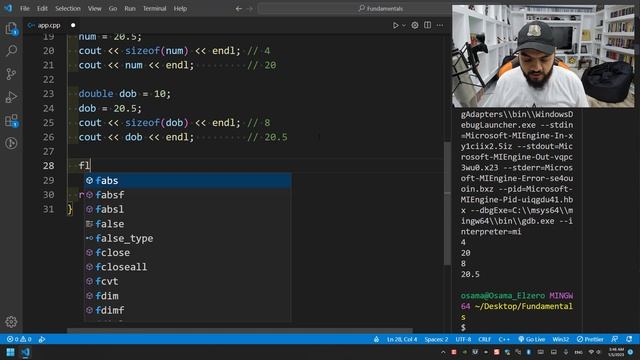640x360 pixels.
Task: Open the Source Control view
Action: (11, 74)
